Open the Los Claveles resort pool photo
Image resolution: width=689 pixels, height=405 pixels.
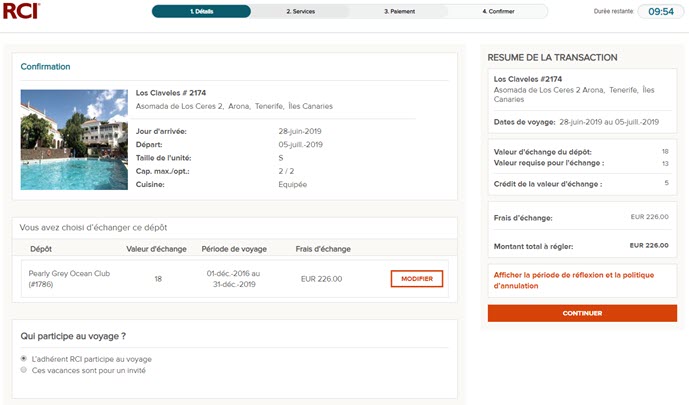pyautogui.click(x=74, y=140)
